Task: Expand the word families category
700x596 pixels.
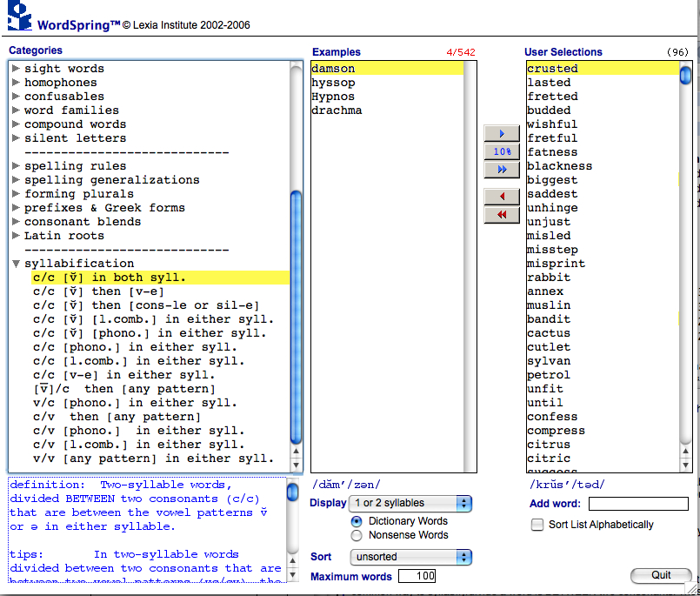Action: coord(16,110)
